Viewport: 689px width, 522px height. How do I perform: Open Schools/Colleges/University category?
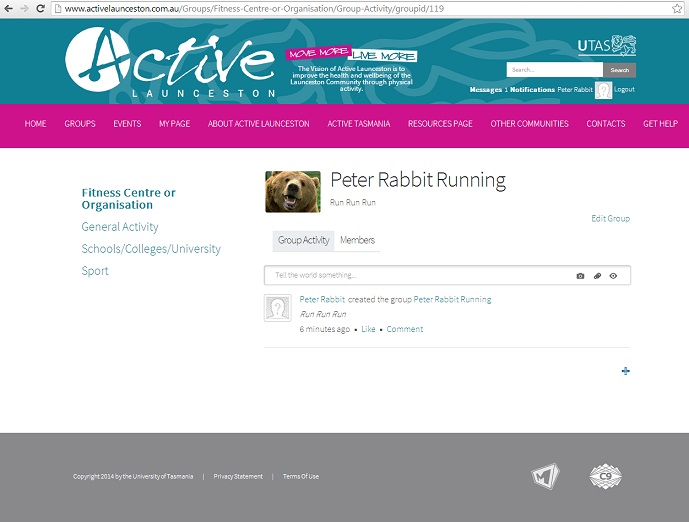click(151, 249)
